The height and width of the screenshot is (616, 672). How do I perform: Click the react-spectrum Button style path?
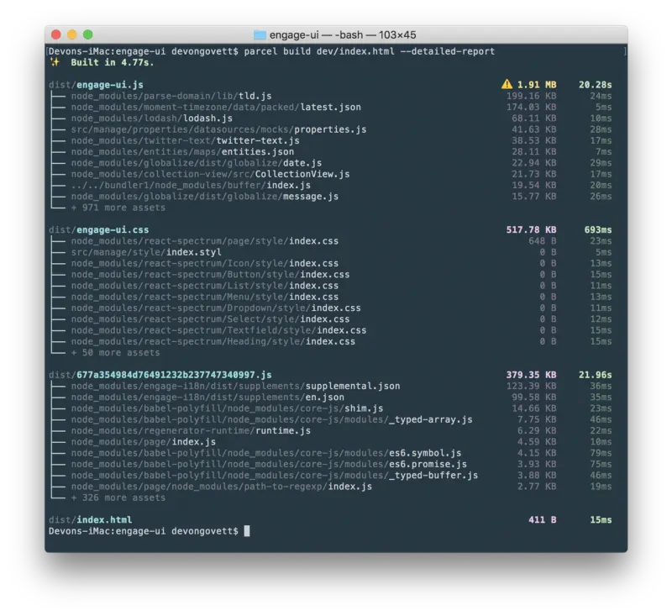pos(211,274)
